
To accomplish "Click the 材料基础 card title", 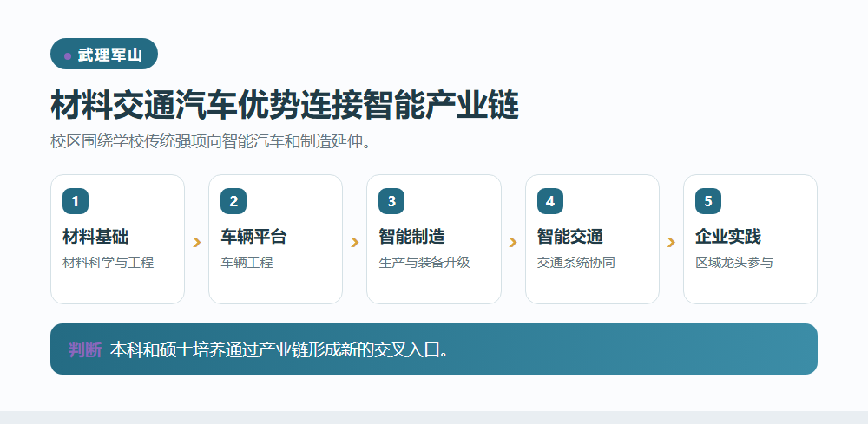I will coord(95,237).
